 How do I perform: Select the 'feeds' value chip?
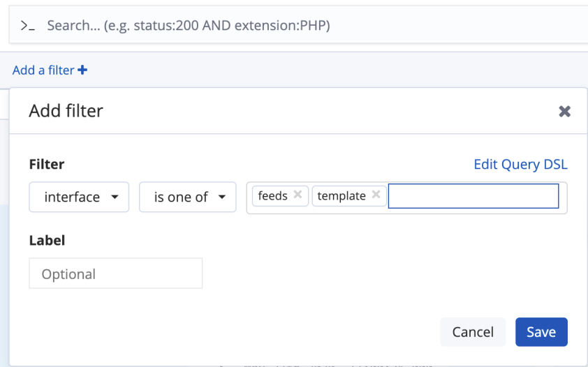pos(272,196)
